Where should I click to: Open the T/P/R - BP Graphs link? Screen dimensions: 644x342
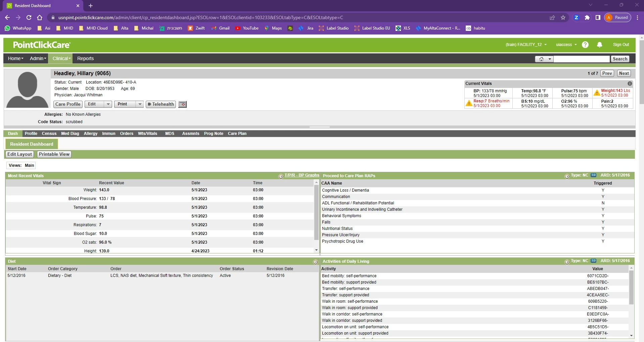tap(302, 175)
